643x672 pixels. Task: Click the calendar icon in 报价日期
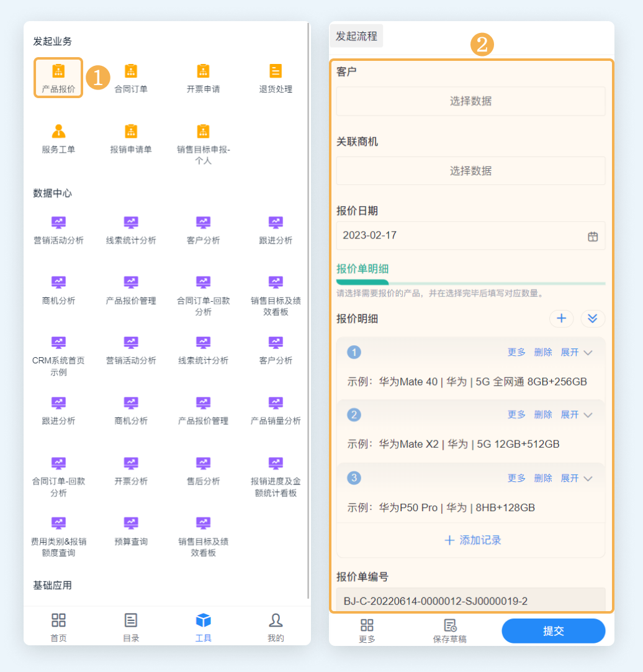click(x=593, y=236)
